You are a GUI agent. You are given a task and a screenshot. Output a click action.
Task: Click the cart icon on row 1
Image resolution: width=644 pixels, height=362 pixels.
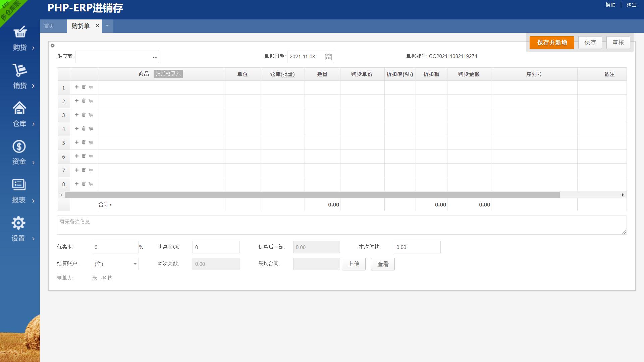click(91, 87)
